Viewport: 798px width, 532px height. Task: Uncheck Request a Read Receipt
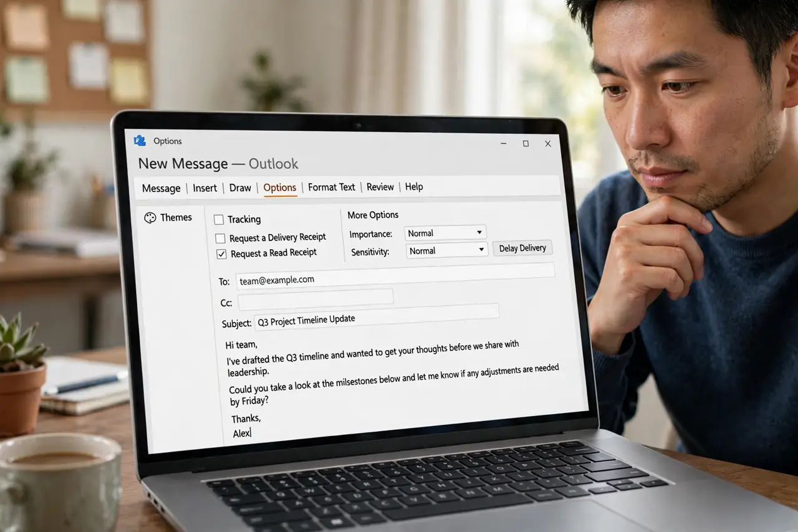point(221,254)
